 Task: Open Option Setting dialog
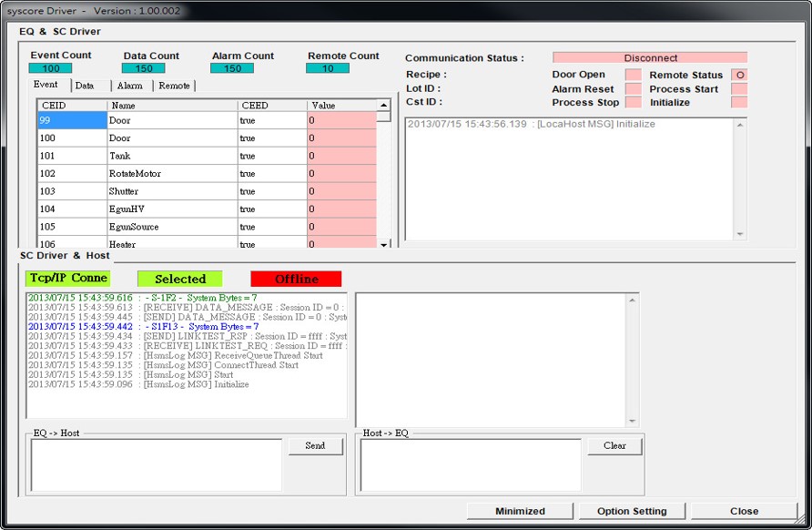pyautogui.click(x=632, y=511)
